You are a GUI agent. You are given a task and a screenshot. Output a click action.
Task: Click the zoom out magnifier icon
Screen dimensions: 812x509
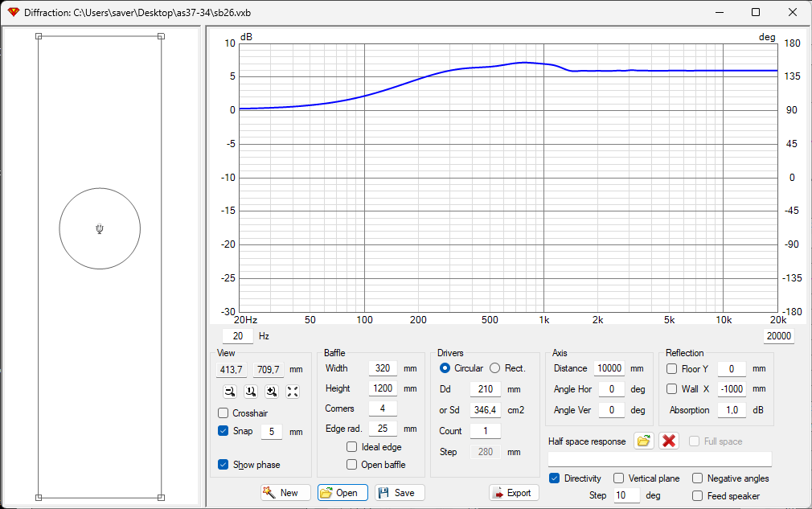(230, 392)
